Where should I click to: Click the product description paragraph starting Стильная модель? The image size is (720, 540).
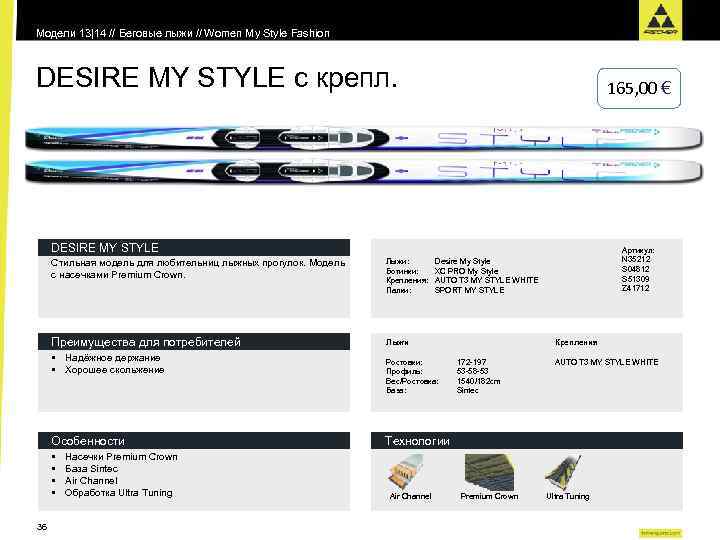click(198, 269)
